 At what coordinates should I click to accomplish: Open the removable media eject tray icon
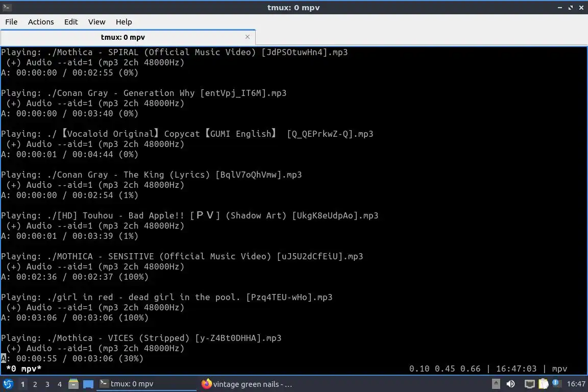[496, 384]
